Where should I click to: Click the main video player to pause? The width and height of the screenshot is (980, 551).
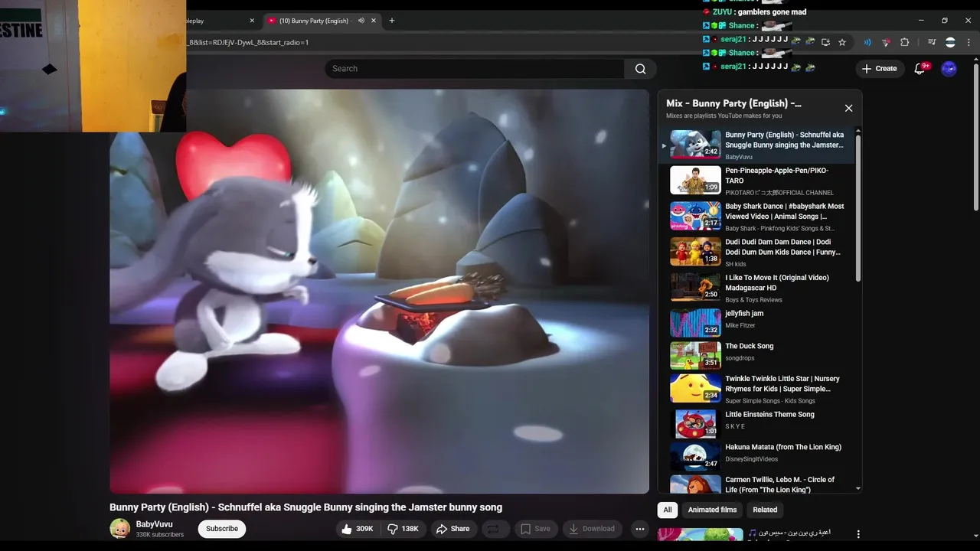[x=379, y=291]
